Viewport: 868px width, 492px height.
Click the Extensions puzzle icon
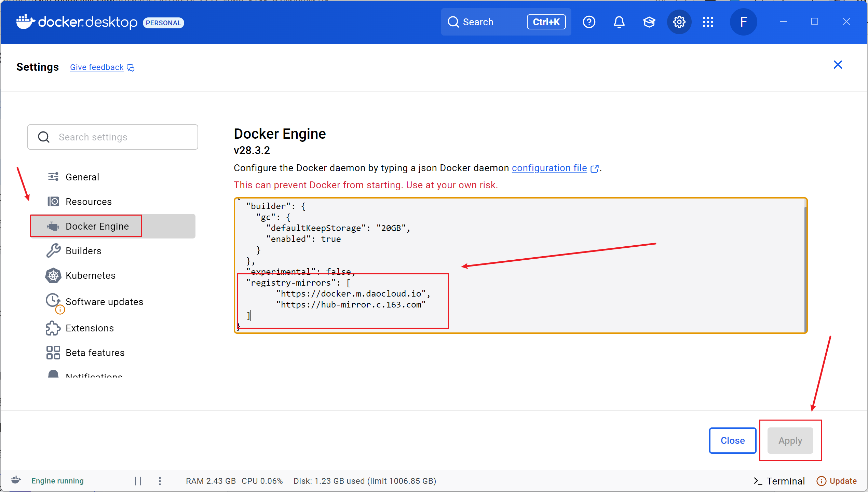(53, 328)
